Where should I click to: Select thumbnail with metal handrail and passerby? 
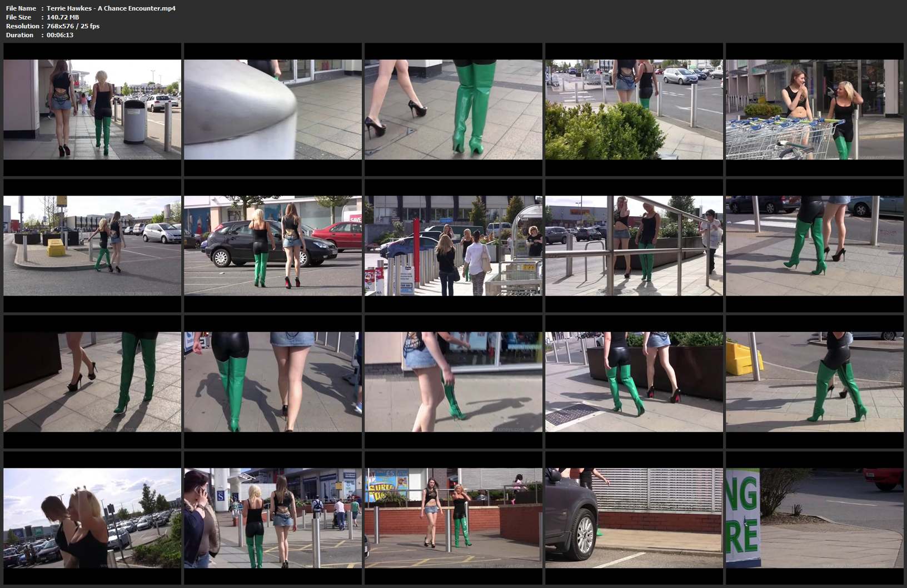[634, 246]
